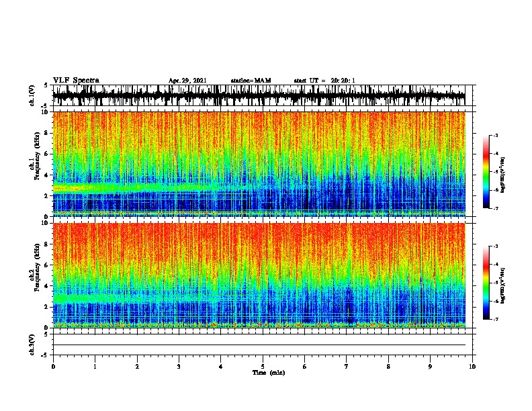
Task: Click the "4" kHz tick of ch.2 spectrogram
Action: 47,286
